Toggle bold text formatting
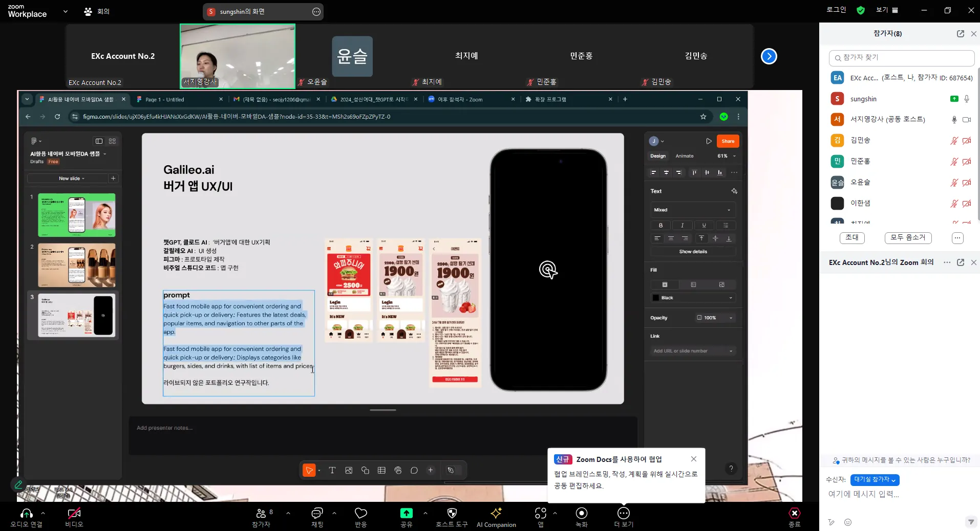This screenshot has width=980, height=531. [x=661, y=225]
